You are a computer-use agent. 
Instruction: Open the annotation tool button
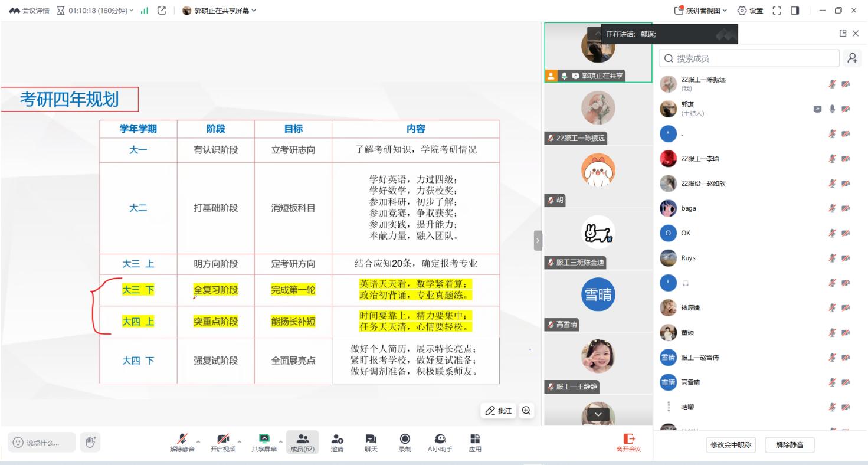pos(498,411)
